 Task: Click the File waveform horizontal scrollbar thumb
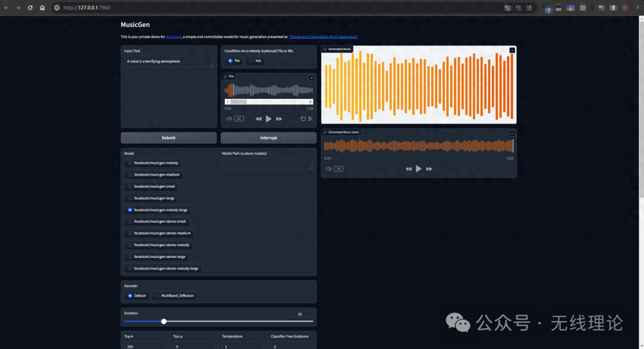[x=238, y=102]
